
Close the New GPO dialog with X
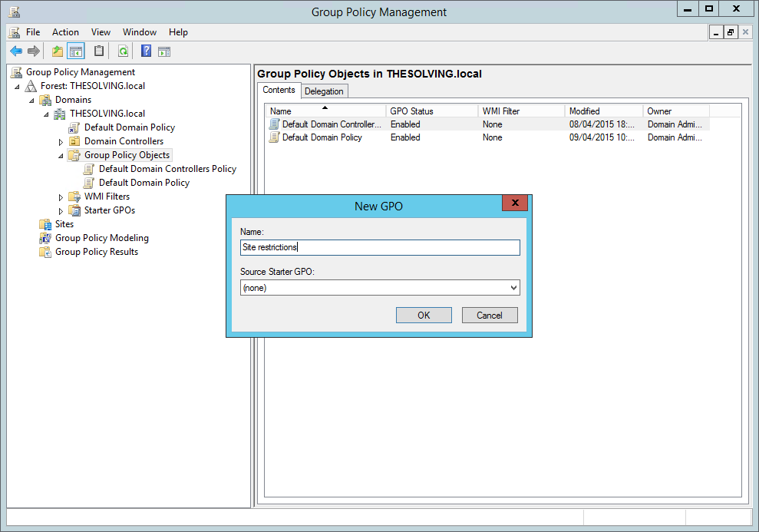tap(515, 203)
